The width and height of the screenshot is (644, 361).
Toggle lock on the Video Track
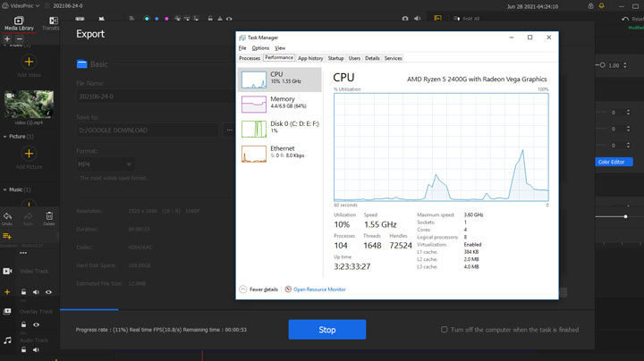tap(23, 292)
